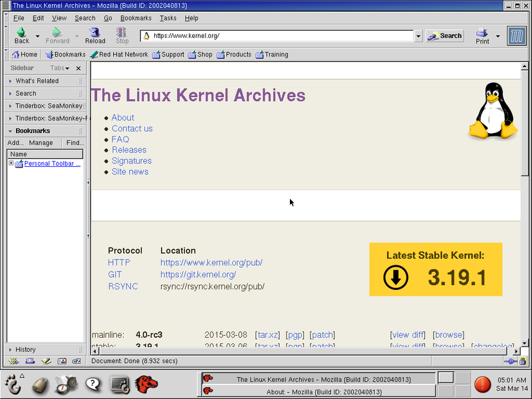Follow the Releases link
The image size is (532, 399).
click(x=129, y=150)
